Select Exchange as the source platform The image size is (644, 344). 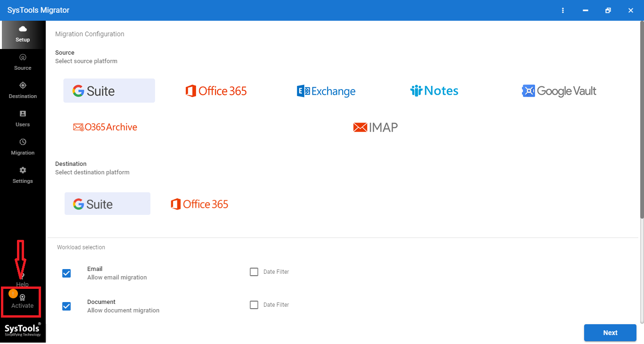pyautogui.click(x=326, y=90)
